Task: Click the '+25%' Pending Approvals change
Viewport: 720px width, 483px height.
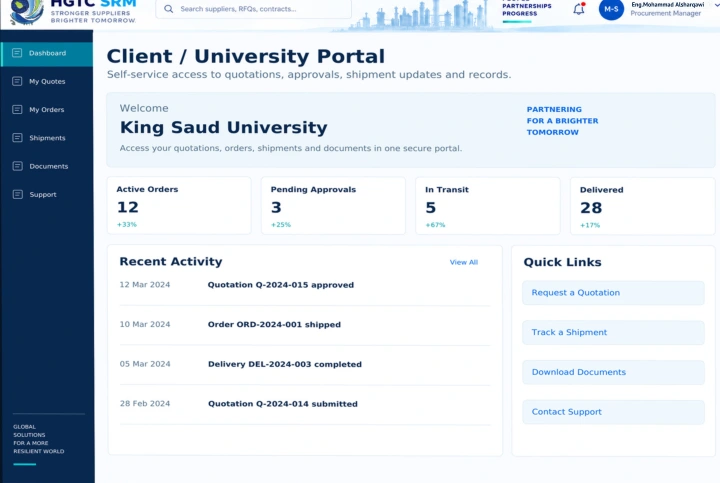Action: (x=281, y=225)
